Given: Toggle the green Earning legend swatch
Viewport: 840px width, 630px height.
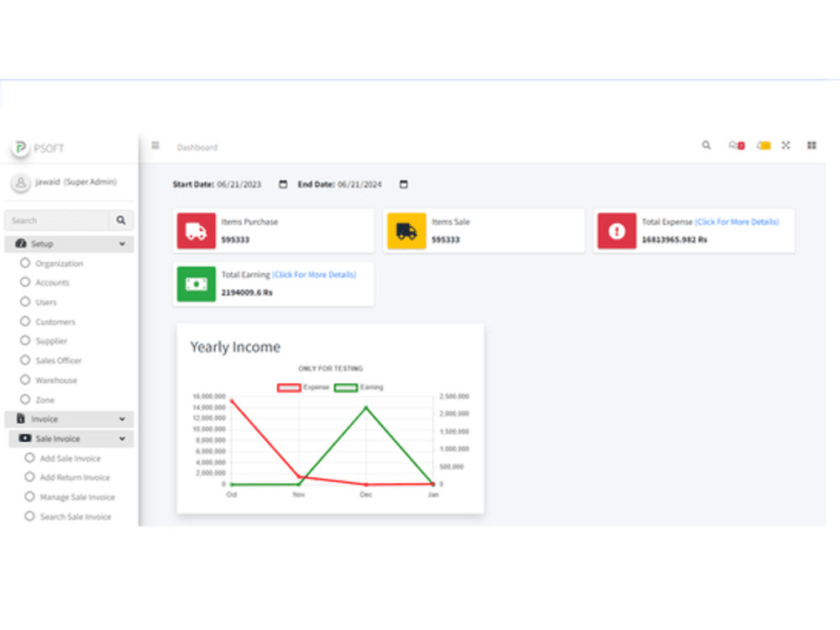Looking at the screenshot, I should (345, 387).
